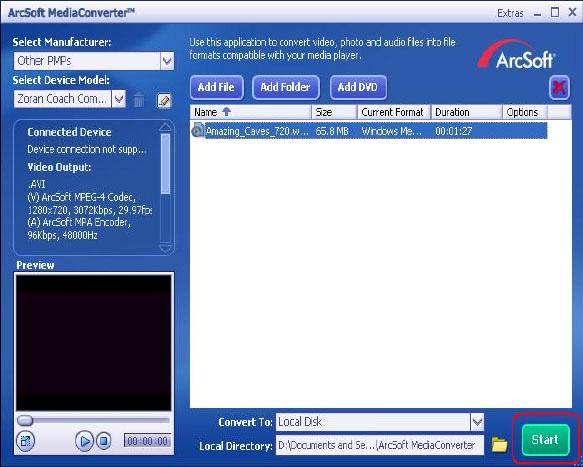Click the trash can delete-device icon

coord(139,99)
